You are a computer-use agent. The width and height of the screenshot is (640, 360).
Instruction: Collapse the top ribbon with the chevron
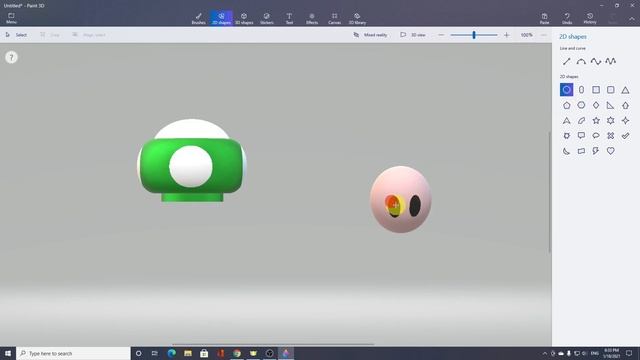(x=631, y=19)
